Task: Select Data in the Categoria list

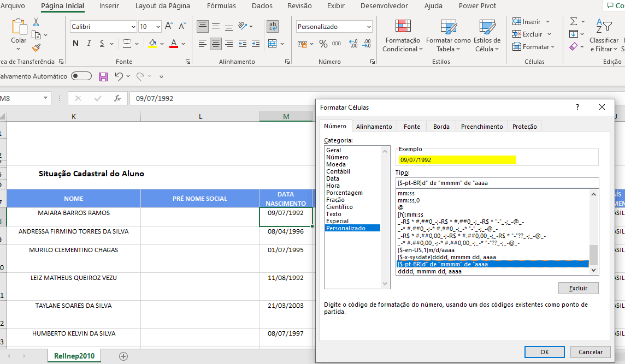Action: [x=333, y=178]
